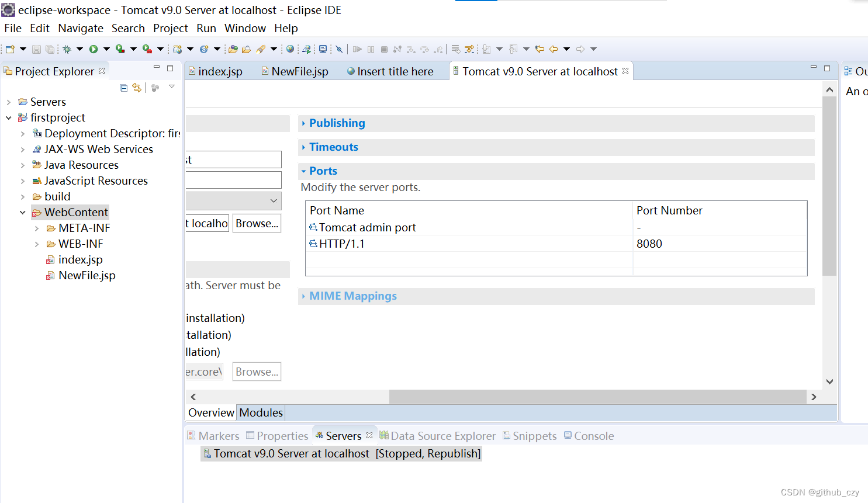Click the upper Browse... button
This screenshot has width=868, height=503.
(x=257, y=223)
